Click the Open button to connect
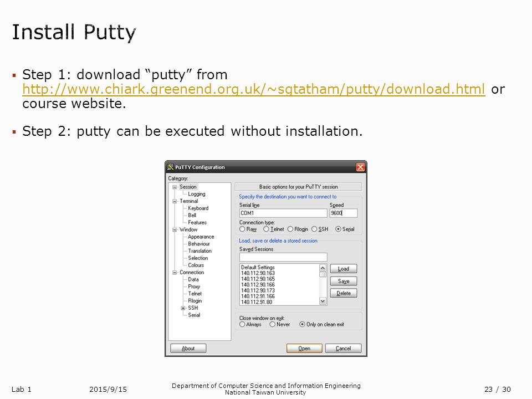532x399 pixels. 304,349
